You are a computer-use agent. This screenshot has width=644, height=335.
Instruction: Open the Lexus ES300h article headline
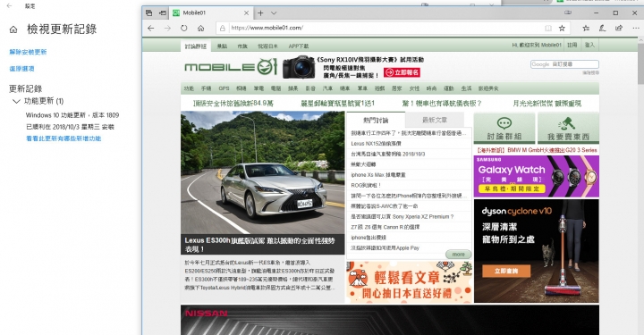[x=259, y=245]
